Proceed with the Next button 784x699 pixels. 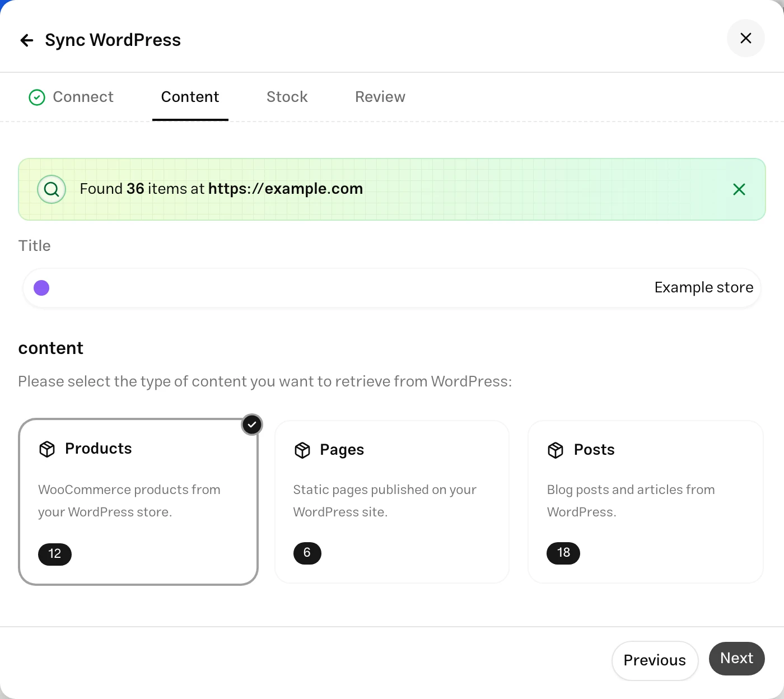pos(736,658)
